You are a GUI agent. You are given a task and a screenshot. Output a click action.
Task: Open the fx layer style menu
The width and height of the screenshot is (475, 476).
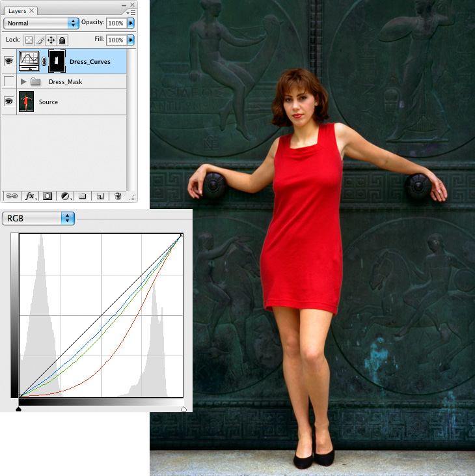pos(30,195)
